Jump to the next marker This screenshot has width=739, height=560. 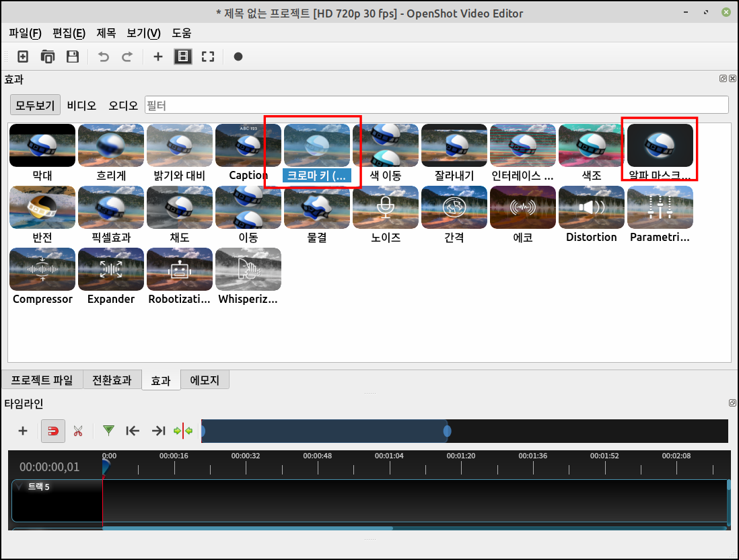(158, 431)
